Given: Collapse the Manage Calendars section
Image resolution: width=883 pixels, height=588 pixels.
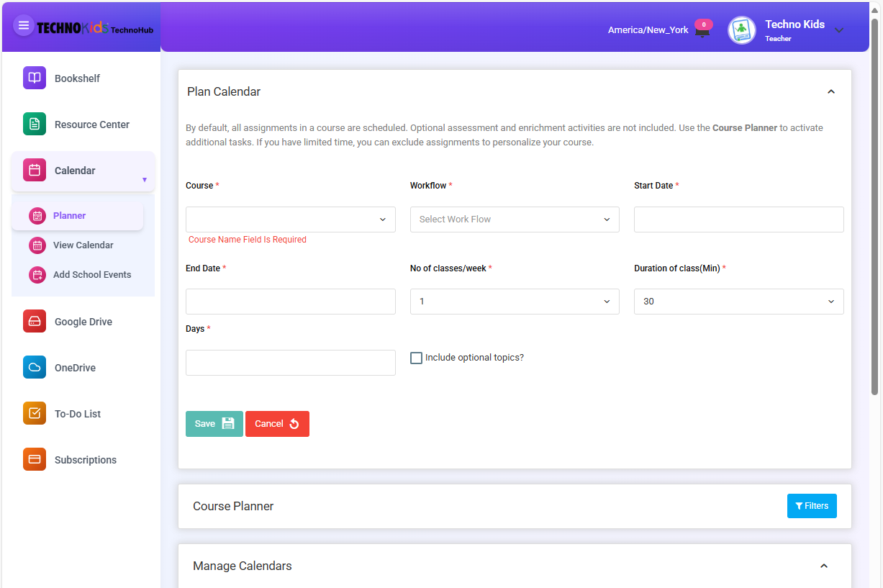Looking at the screenshot, I should [x=824, y=566].
